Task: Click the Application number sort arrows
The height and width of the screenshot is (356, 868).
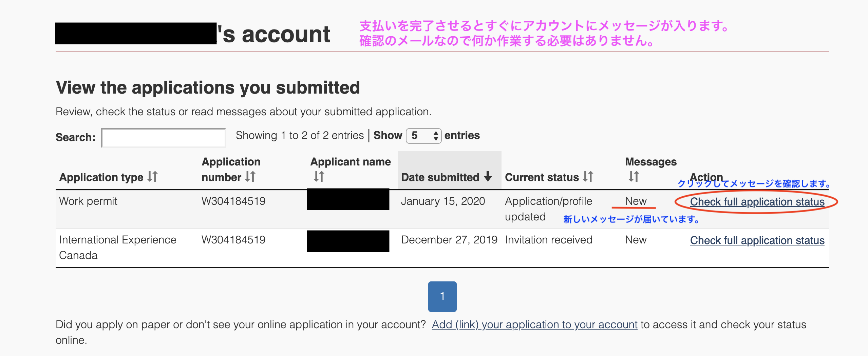Action: tap(250, 177)
